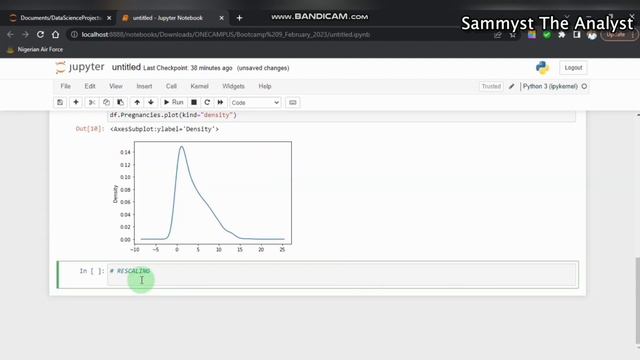Toggle the browser side panel icon
Image resolution: width=640 pixels, height=360 pixels.
coord(577,35)
